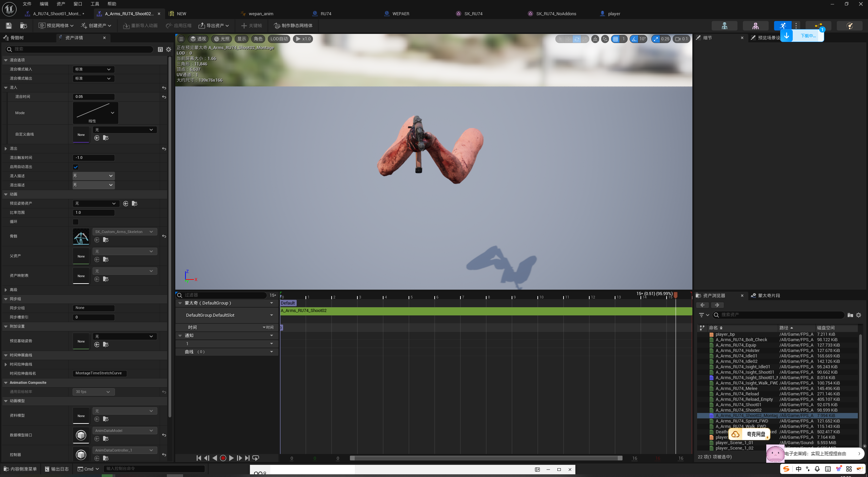The width and height of the screenshot is (868, 477).
Task: Open the Skeleton editor mode icon
Action: click(x=725, y=26)
